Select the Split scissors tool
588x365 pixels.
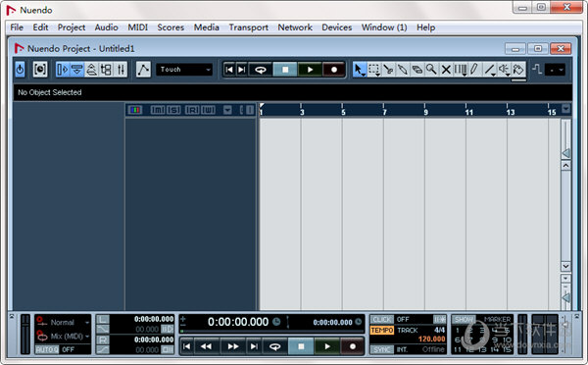[x=388, y=70]
